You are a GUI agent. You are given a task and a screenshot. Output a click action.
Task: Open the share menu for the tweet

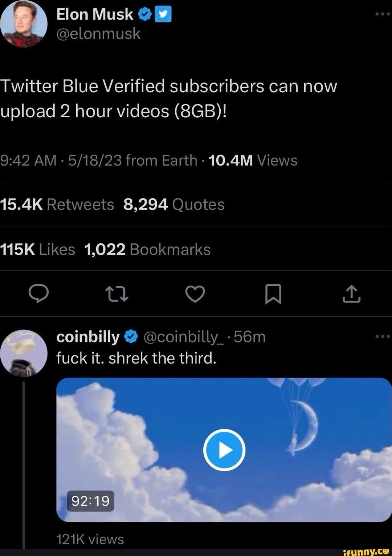click(x=352, y=294)
